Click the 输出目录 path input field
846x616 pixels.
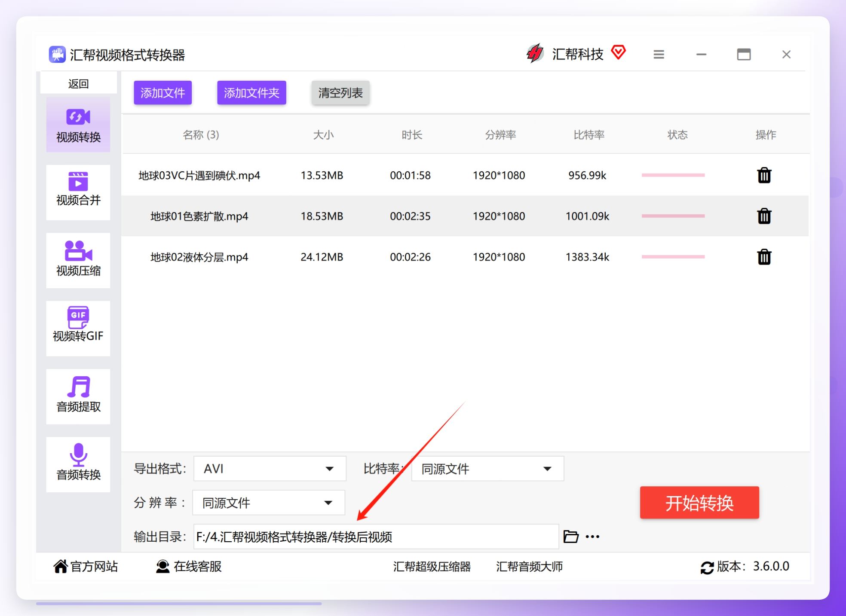pyautogui.click(x=376, y=537)
